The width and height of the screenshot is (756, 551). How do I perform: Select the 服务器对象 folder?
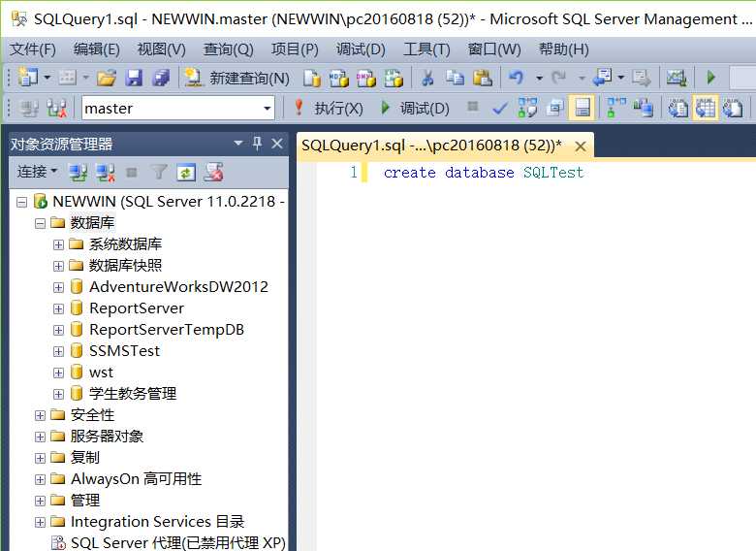click(x=107, y=437)
